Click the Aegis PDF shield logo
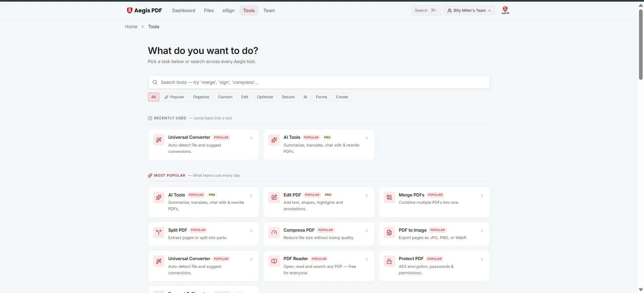This screenshot has width=644, height=293. click(129, 10)
